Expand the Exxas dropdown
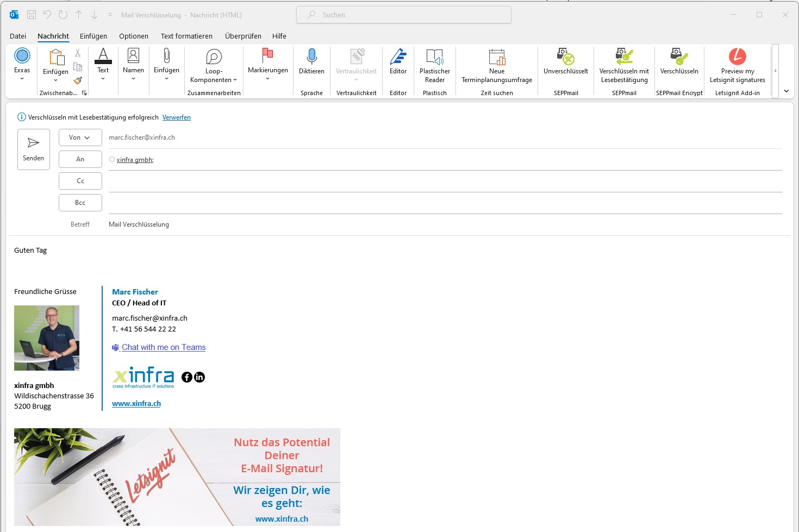The image size is (799, 532). click(x=22, y=78)
